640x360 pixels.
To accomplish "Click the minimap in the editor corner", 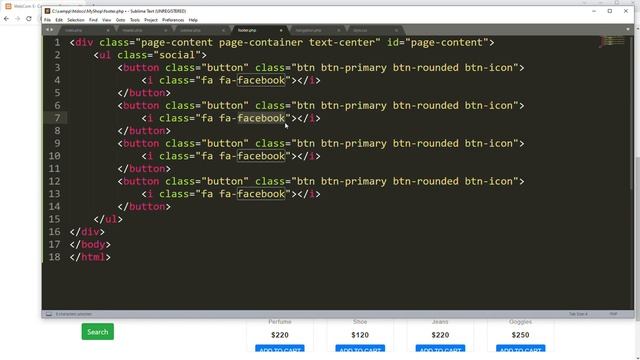I will pos(611,41).
